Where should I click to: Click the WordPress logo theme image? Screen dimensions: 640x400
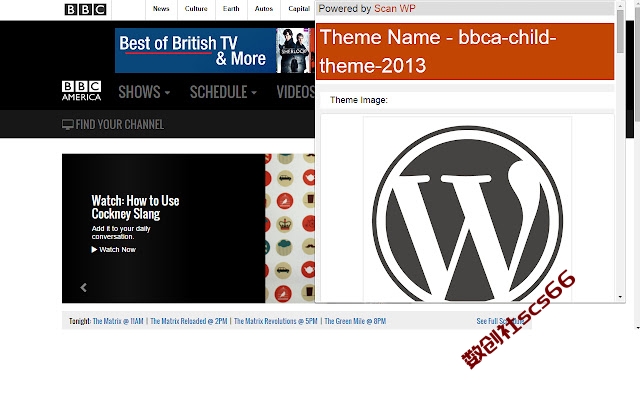point(467,213)
